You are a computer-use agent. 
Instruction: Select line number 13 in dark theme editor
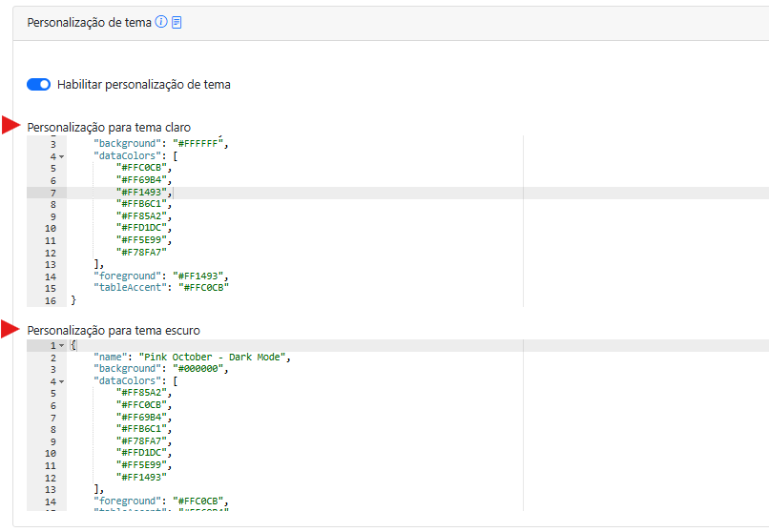[x=51, y=489]
